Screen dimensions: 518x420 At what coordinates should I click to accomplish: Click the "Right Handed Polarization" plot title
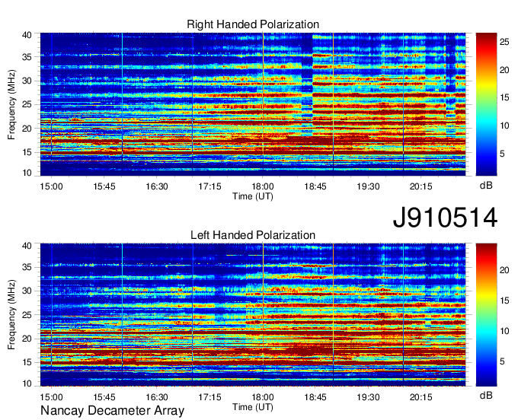[253, 24]
